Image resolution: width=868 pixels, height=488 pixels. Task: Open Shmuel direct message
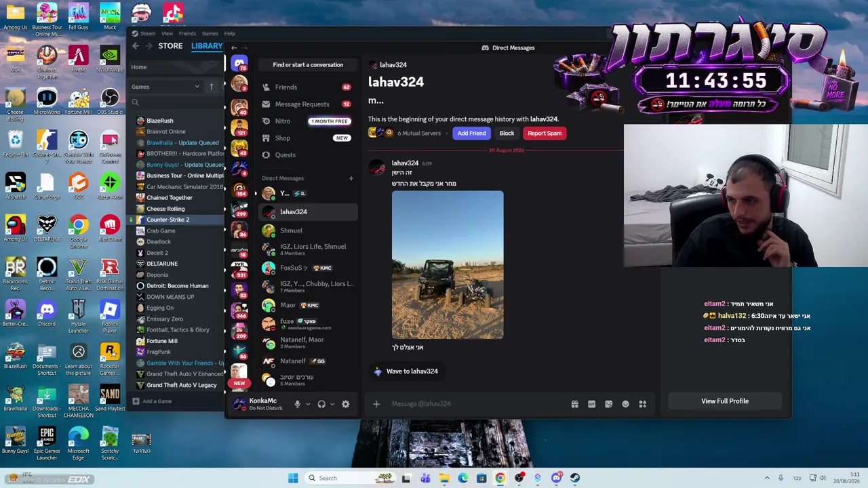click(x=307, y=230)
